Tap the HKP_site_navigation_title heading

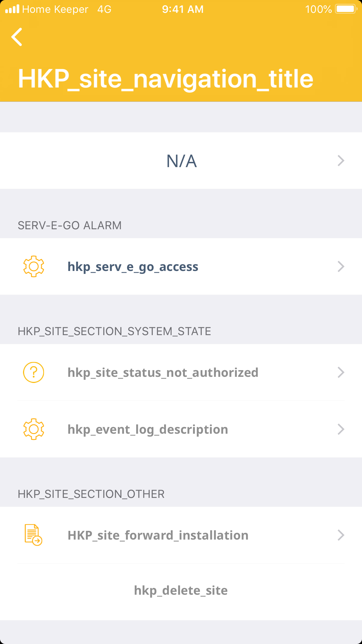pyautogui.click(x=166, y=79)
